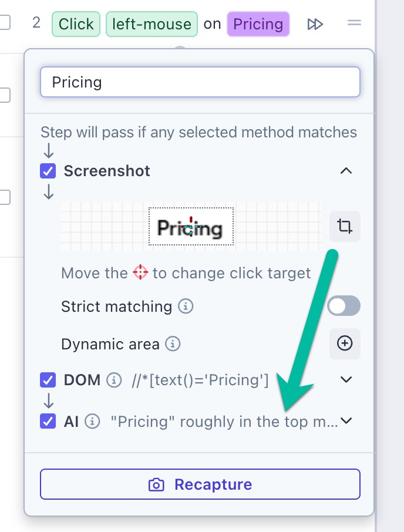Uncheck the AI method checkbox
Image resolution: width=404 pixels, height=532 pixels.
click(48, 421)
